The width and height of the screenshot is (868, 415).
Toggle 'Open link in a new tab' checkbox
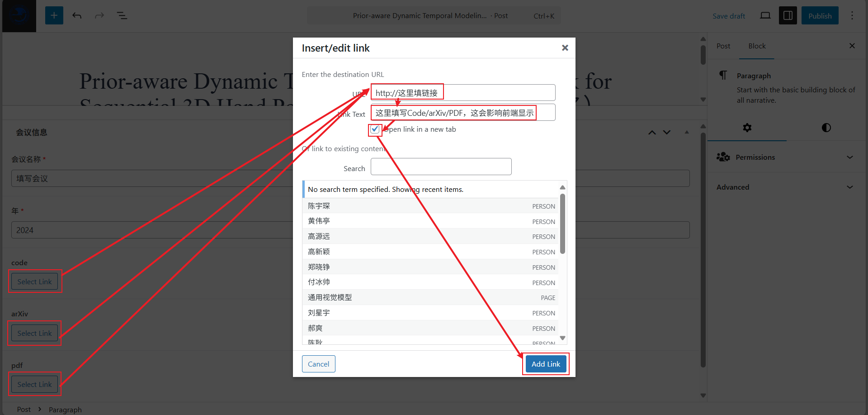point(375,129)
